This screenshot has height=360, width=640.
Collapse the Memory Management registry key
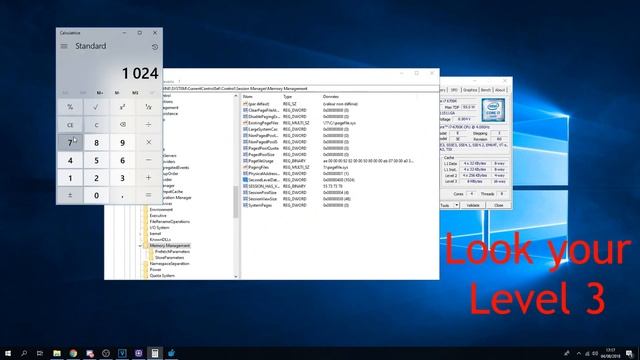click(140, 246)
